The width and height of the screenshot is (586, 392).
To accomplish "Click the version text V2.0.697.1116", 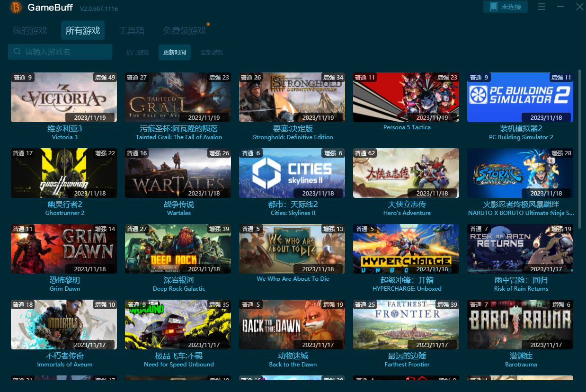I will [x=99, y=9].
